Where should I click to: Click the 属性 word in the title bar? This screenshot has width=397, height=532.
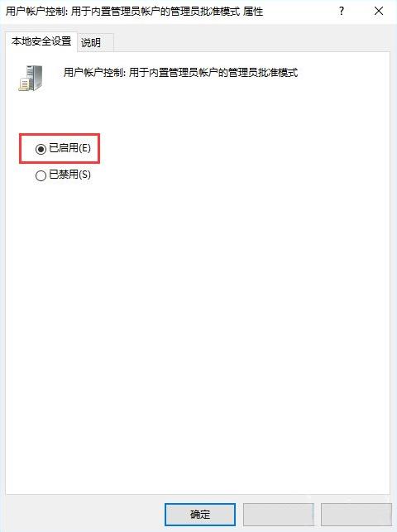(253, 12)
